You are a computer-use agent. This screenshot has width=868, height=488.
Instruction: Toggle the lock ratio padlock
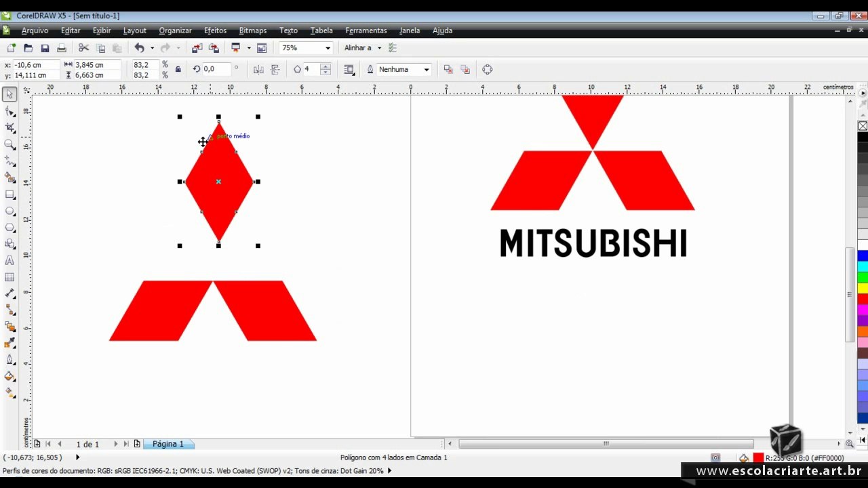178,69
